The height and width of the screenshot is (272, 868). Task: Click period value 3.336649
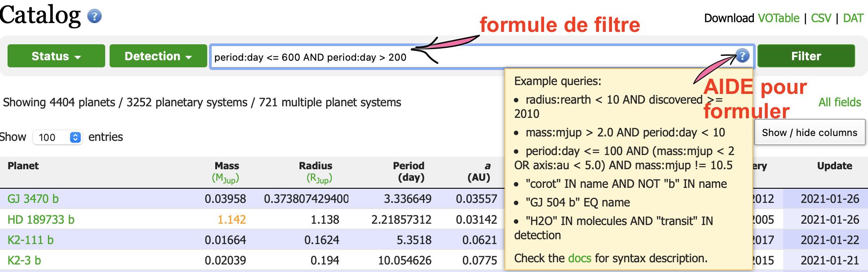(x=408, y=199)
